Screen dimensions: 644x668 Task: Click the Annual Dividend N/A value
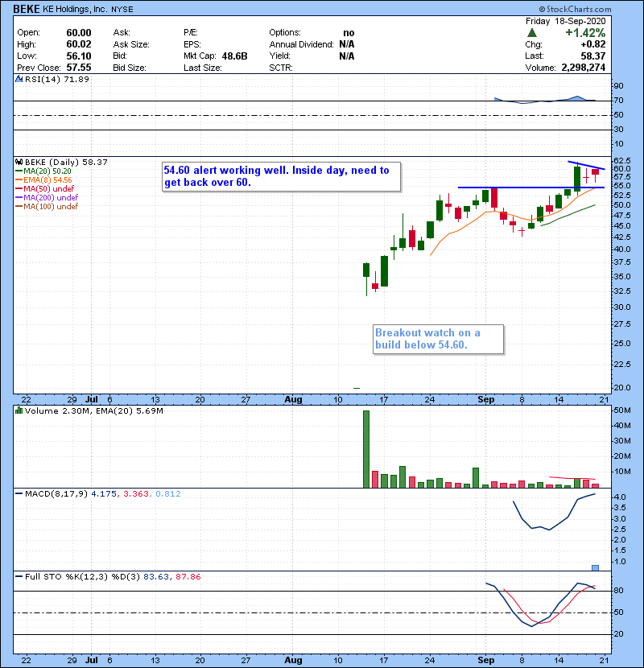[x=347, y=44]
